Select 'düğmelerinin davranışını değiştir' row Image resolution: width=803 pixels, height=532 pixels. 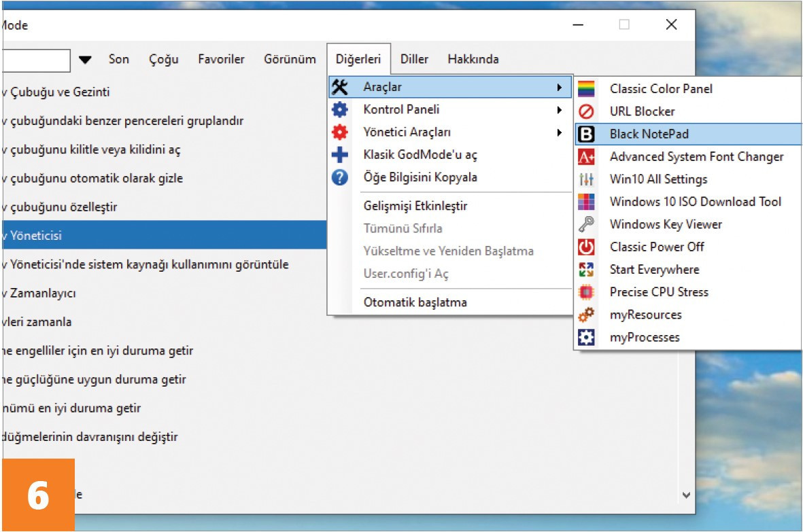click(340, 437)
